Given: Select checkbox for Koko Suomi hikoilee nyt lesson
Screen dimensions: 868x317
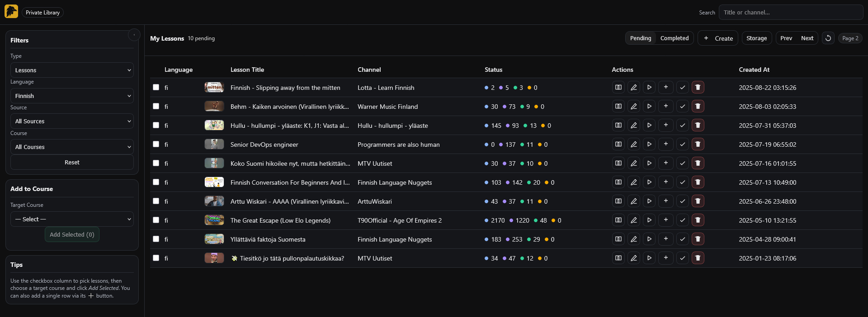Looking at the screenshot, I should 156,163.
